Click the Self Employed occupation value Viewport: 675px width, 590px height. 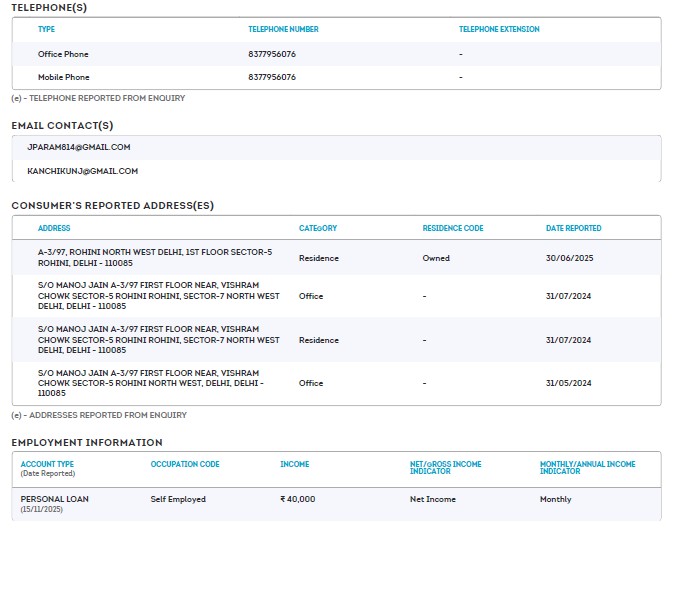click(x=178, y=499)
